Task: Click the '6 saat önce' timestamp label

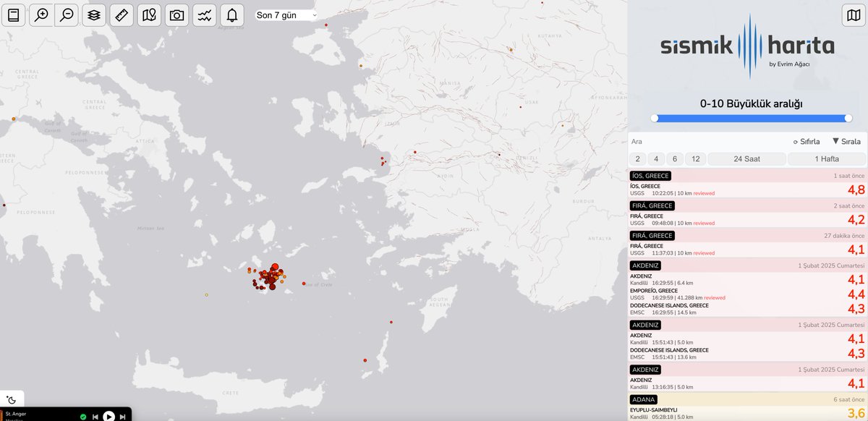Action: pyautogui.click(x=848, y=399)
